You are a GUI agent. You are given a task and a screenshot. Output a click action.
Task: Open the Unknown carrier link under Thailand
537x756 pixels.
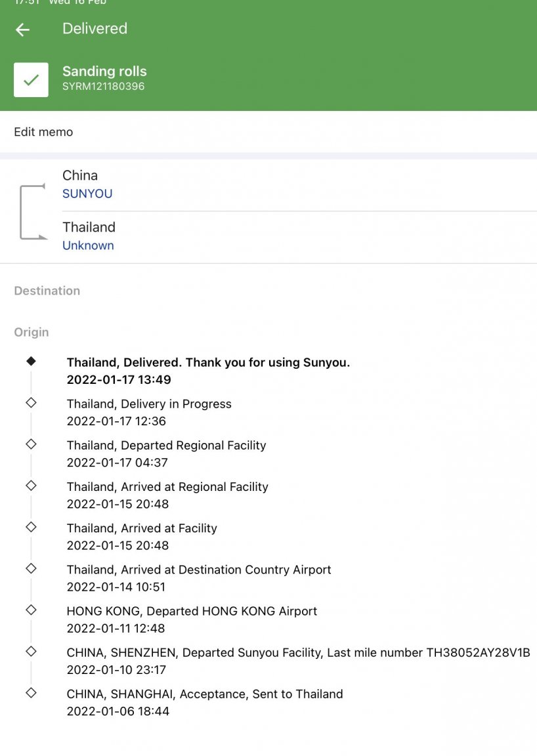click(88, 245)
